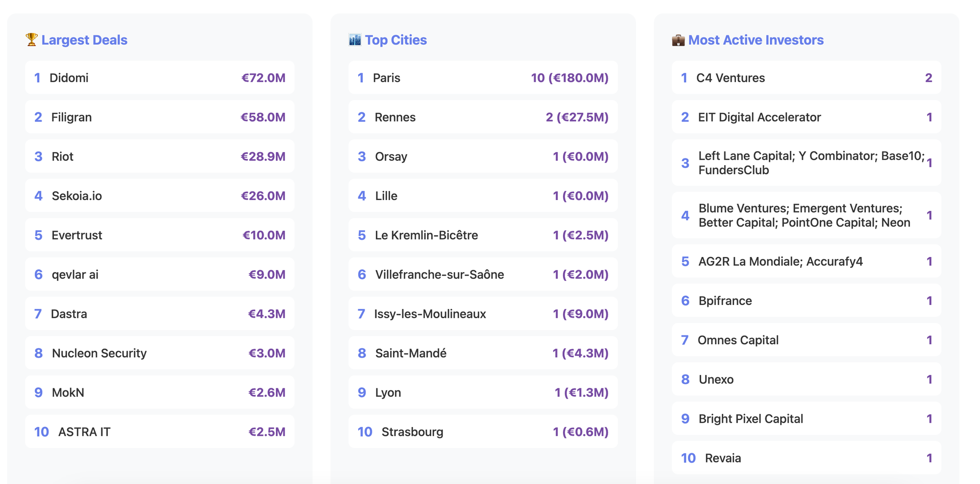980x484 pixels.
Task: Select the Bpifrance investor entry
Action: pyautogui.click(x=807, y=301)
